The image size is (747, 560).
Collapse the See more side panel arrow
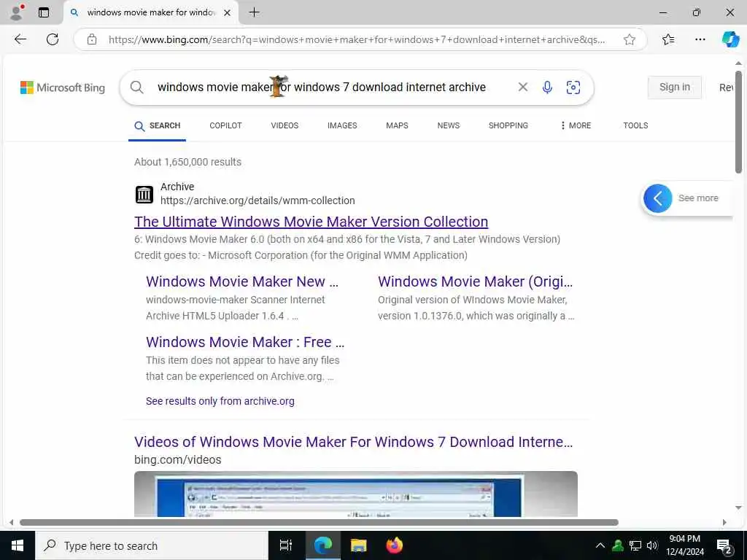[x=657, y=198]
